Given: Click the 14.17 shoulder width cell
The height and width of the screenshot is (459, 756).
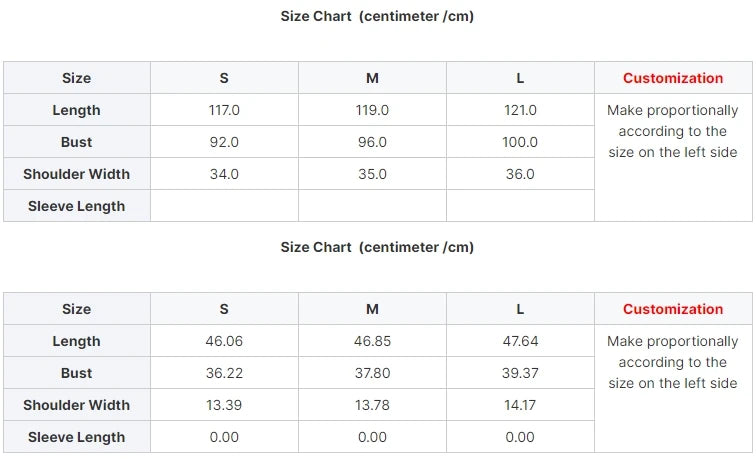Looking at the screenshot, I should click(520, 405).
